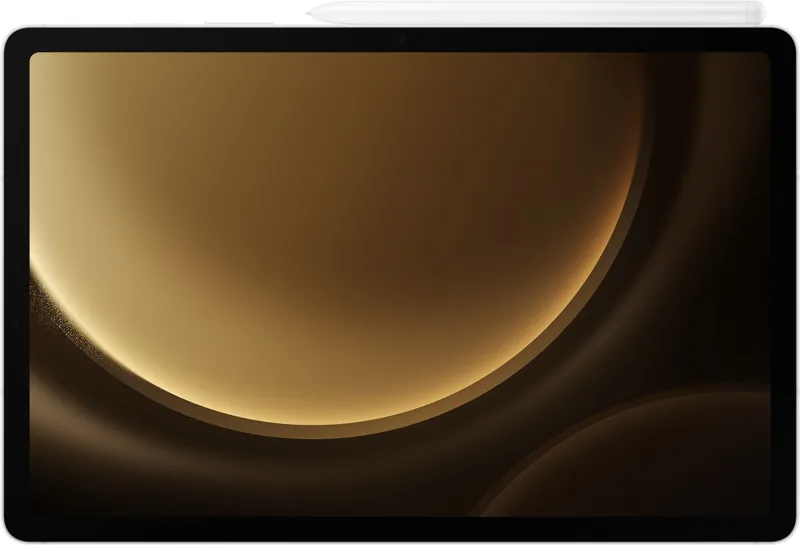This screenshot has height=545, width=800.
Task: Click the top-left rounded corner of silver frame
Action: tap(9, 34)
